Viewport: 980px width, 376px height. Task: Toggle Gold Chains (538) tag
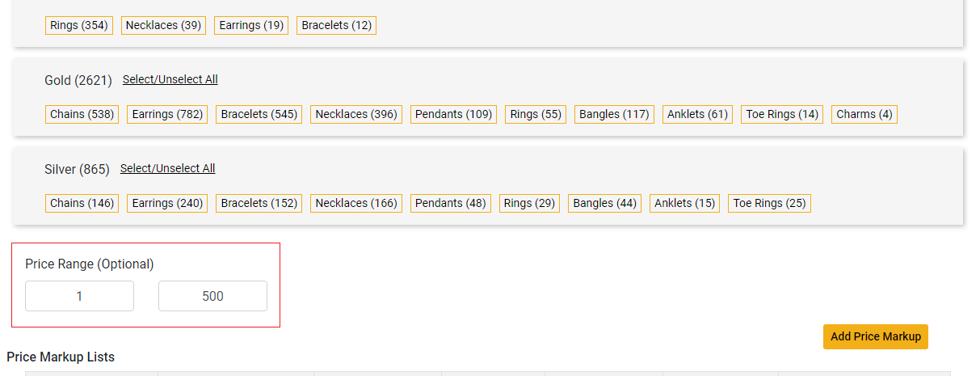[x=82, y=114]
